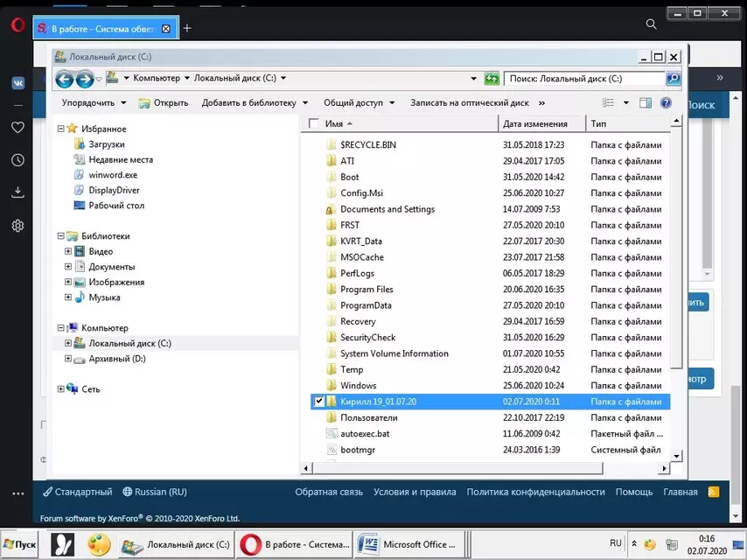Viewport: 747px width, 560px height.
Task: Open Opera downloads sidebar icon
Action: [17, 192]
